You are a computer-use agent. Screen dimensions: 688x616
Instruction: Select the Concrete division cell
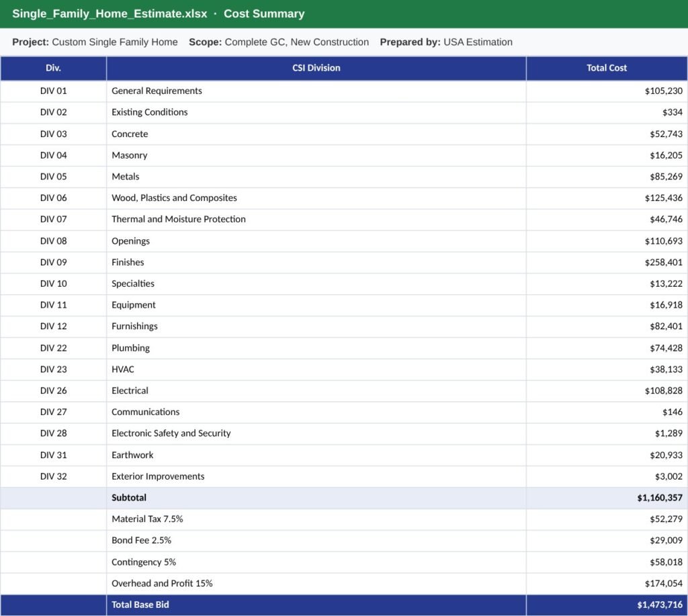[x=316, y=134]
